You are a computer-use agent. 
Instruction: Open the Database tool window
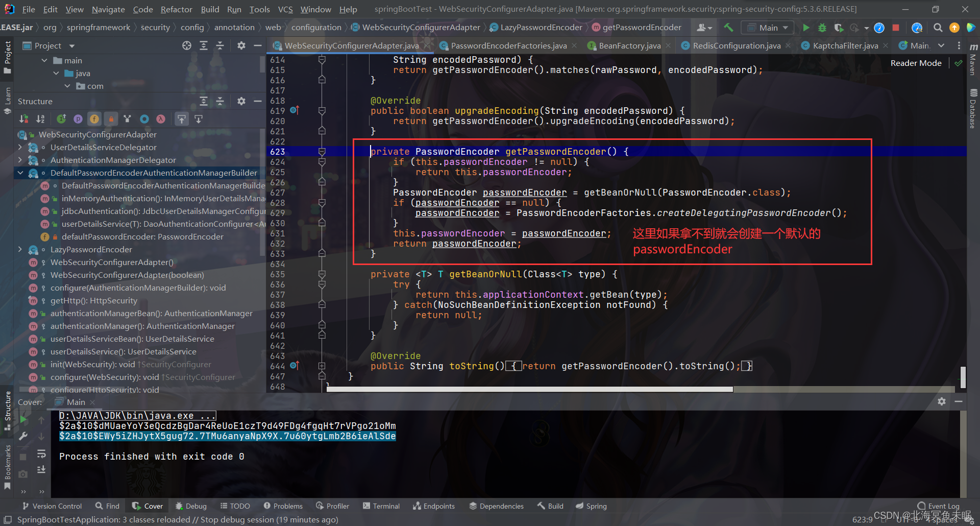973,108
